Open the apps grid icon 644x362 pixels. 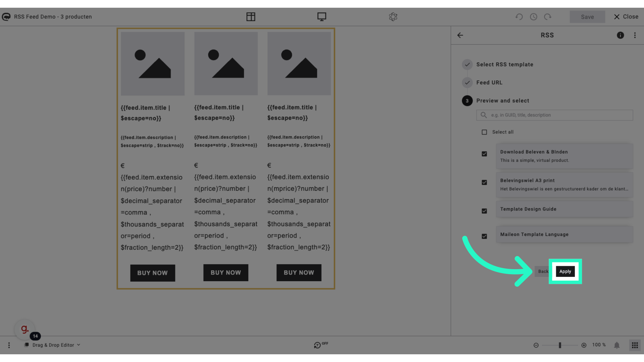coord(635,345)
